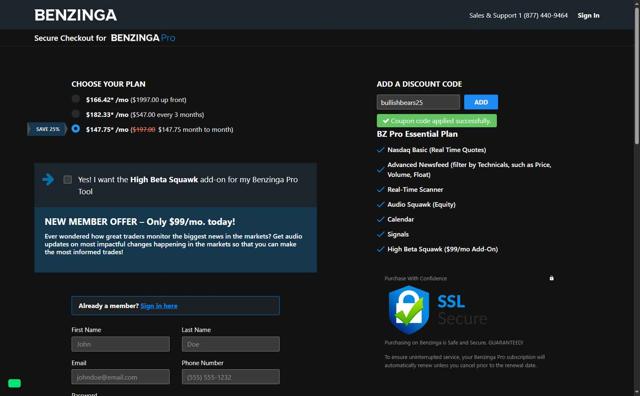Click the struck-through $197.00 price
This screenshot has height=396, width=640.
coord(143,129)
